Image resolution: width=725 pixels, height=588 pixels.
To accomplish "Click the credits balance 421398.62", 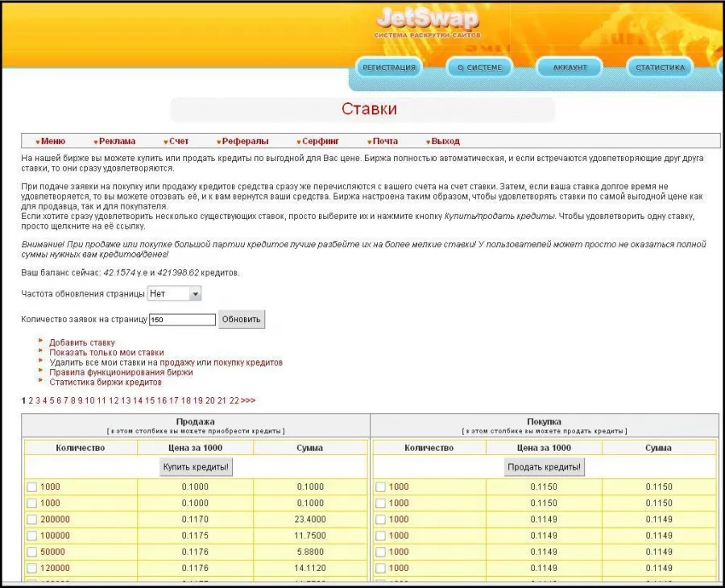I will (x=178, y=273).
